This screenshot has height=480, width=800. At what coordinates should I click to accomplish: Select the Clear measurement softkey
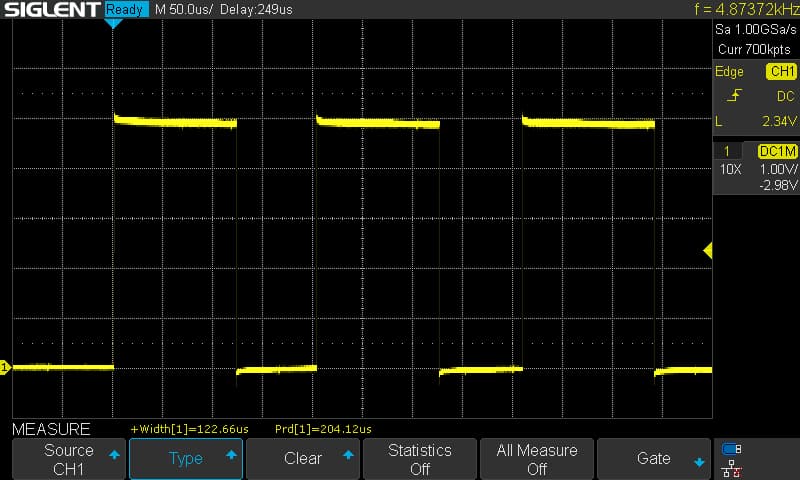click(x=303, y=459)
